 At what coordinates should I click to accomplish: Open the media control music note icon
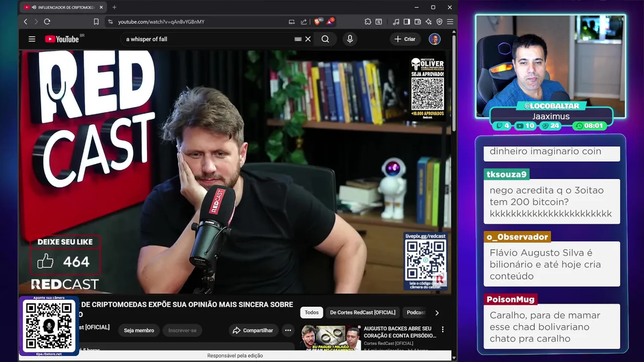point(396,22)
